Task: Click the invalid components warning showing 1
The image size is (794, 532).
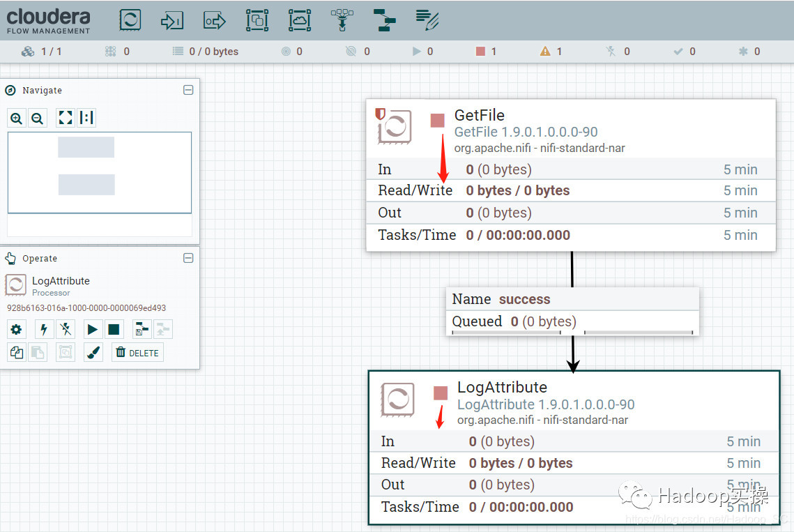Action: [551, 51]
